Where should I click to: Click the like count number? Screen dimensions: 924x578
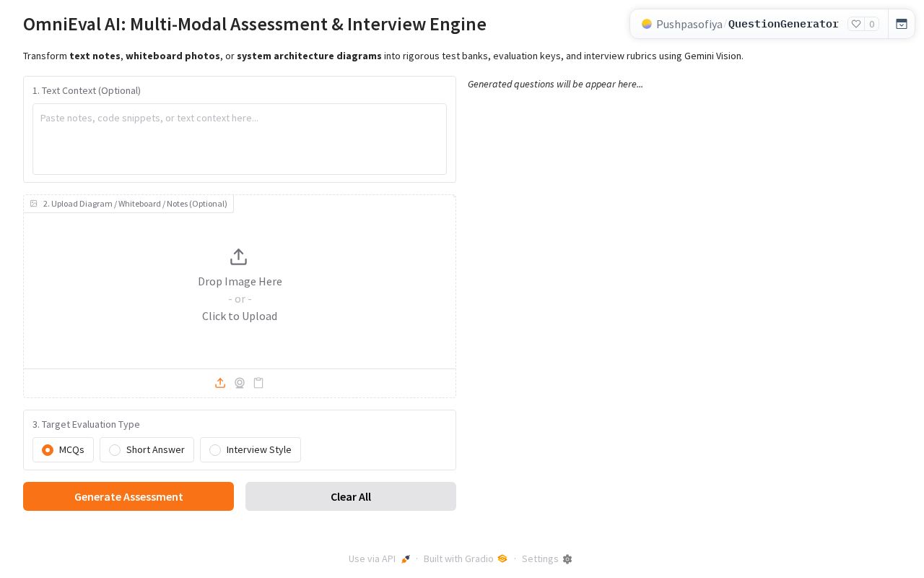pyautogui.click(x=872, y=24)
